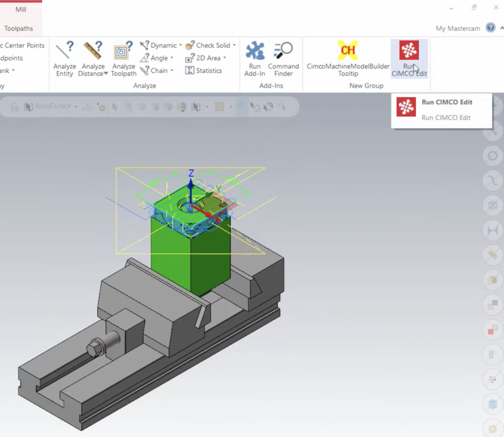Open the selection method dropdown arrow

[207, 107]
